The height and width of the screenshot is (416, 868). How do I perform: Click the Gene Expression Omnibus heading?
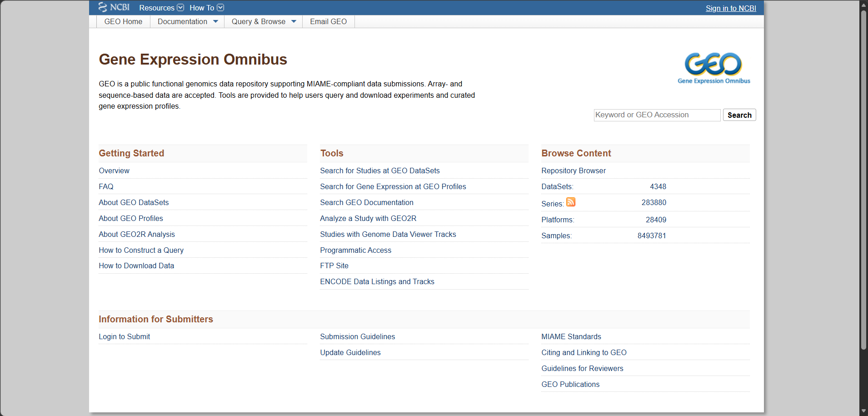click(x=193, y=60)
